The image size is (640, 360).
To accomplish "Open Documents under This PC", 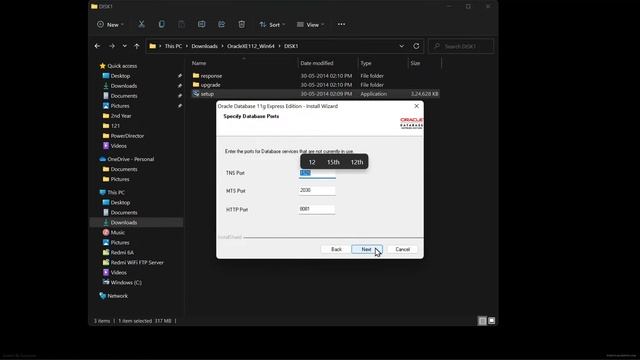I will click(124, 212).
